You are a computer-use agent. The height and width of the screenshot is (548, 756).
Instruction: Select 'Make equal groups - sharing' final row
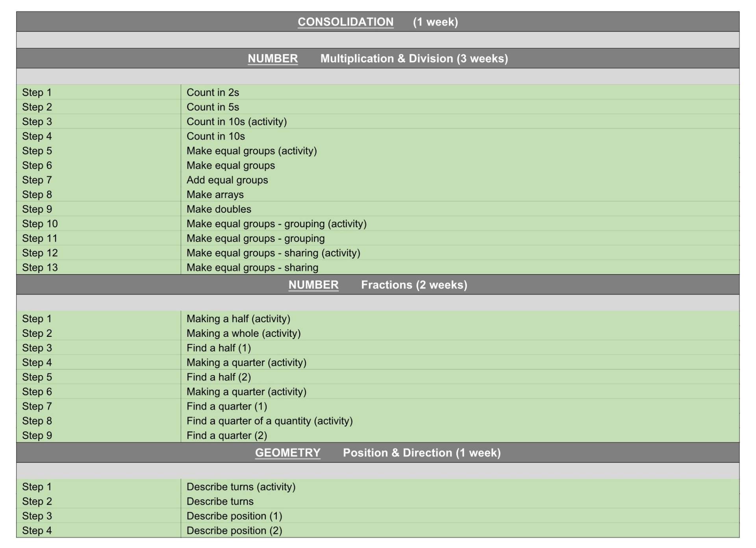click(x=252, y=267)
